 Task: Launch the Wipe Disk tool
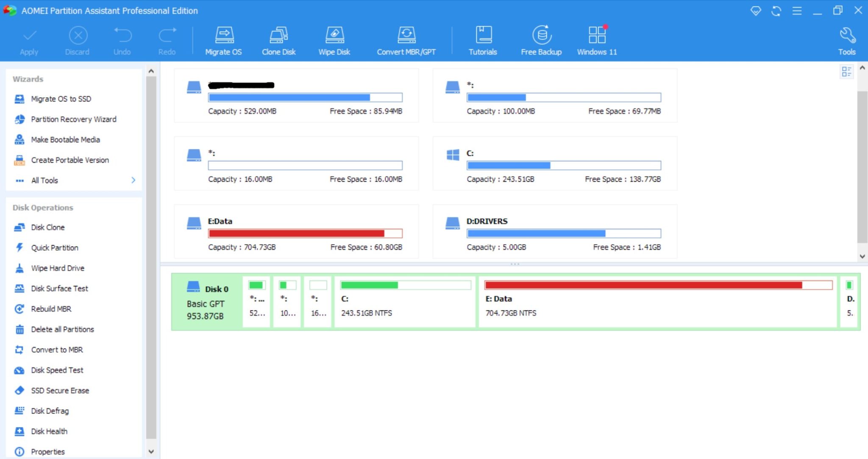point(334,40)
